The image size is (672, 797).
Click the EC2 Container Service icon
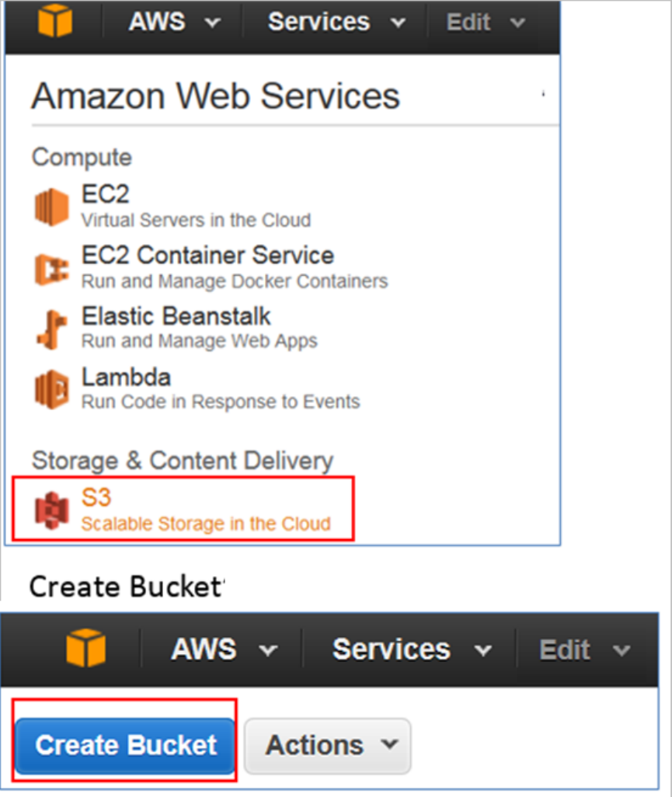click(52, 269)
